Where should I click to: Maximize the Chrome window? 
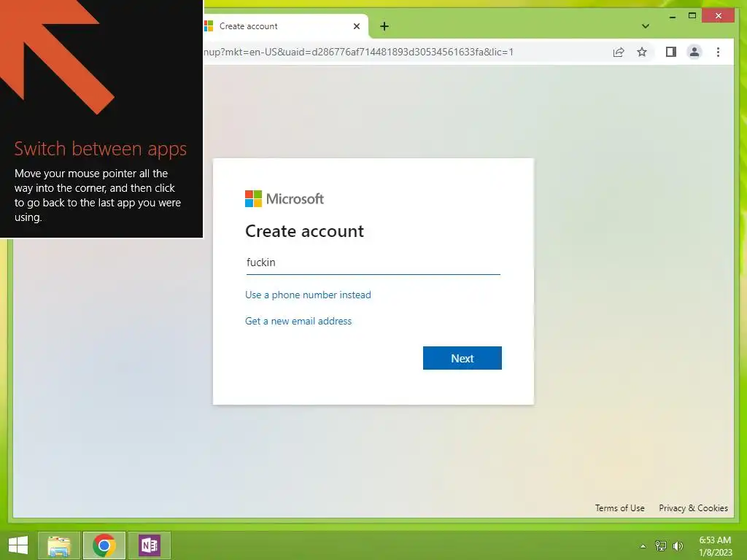point(692,16)
